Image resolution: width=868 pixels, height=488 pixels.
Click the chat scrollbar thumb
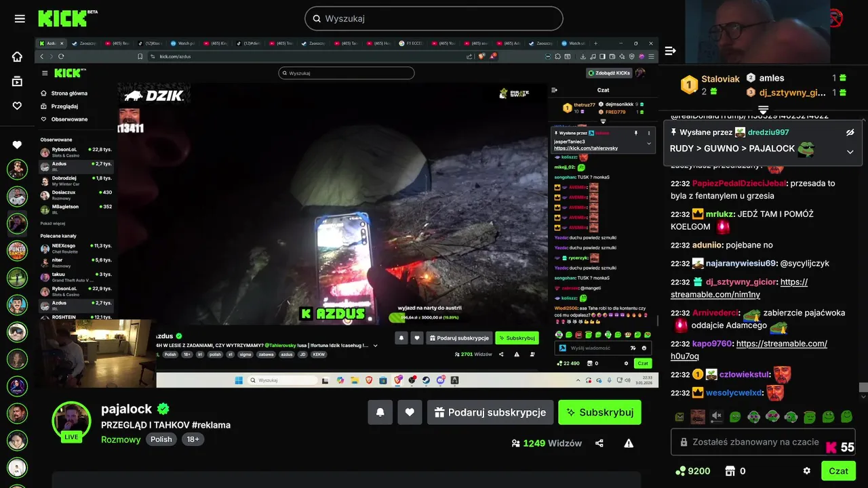(863, 388)
